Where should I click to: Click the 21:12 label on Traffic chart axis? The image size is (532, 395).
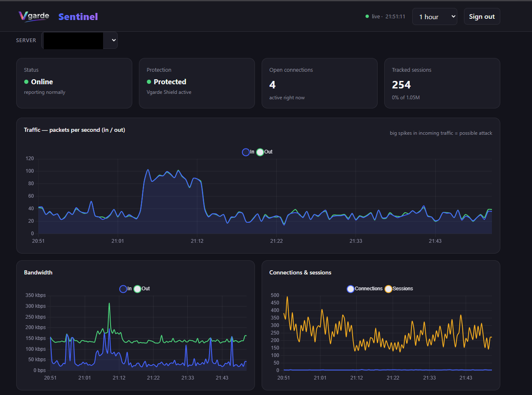pos(197,241)
